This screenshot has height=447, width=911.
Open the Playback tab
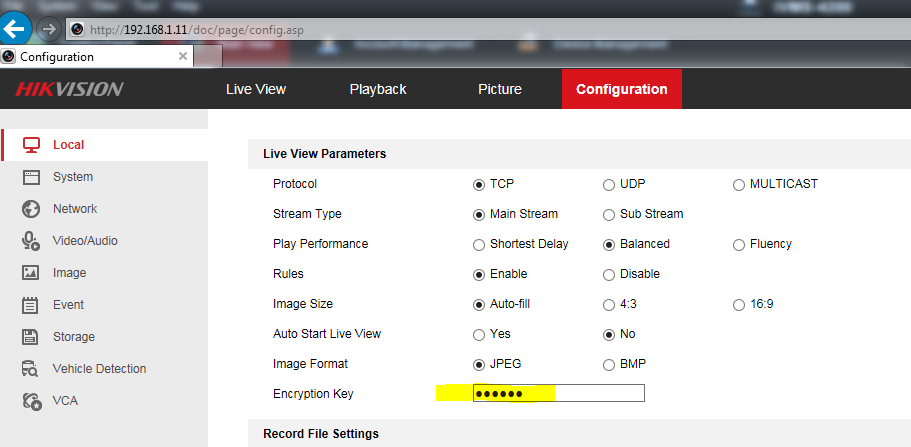(378, 89)
